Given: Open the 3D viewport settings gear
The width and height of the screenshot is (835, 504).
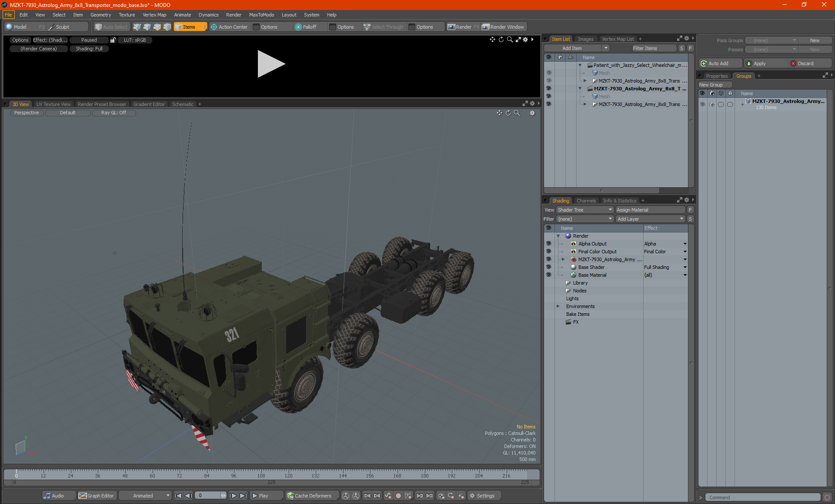Looking at the screenshot, I should [532, 113].
